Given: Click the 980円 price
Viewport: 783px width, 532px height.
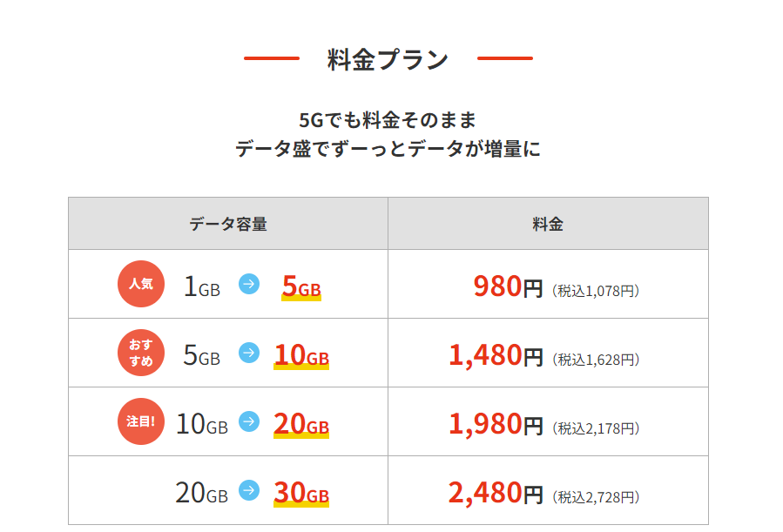Looking at the screenshot, I should 508,286.
